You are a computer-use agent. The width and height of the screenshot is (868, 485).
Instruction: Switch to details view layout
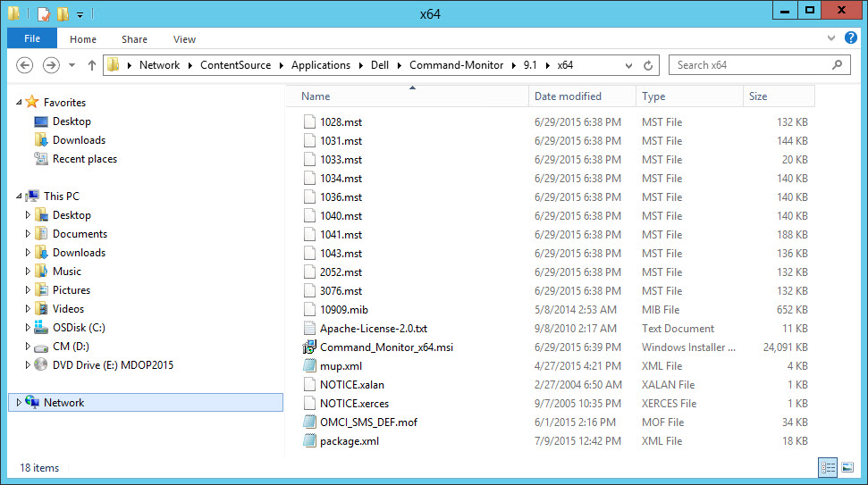[x=828, y=467]
